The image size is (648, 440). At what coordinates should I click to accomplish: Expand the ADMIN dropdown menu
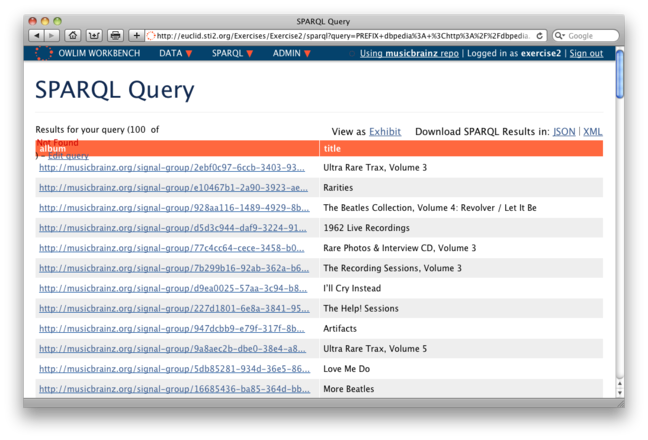(x=292, y=53)
